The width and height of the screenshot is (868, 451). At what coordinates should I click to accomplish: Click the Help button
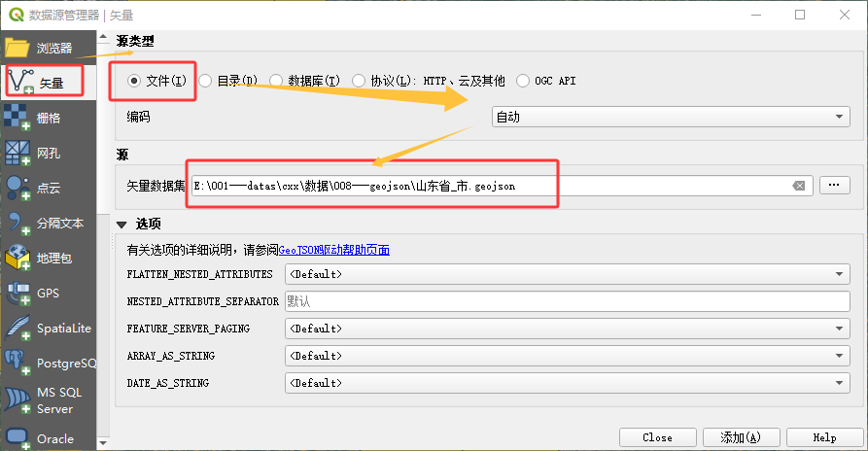coord(825,437)
